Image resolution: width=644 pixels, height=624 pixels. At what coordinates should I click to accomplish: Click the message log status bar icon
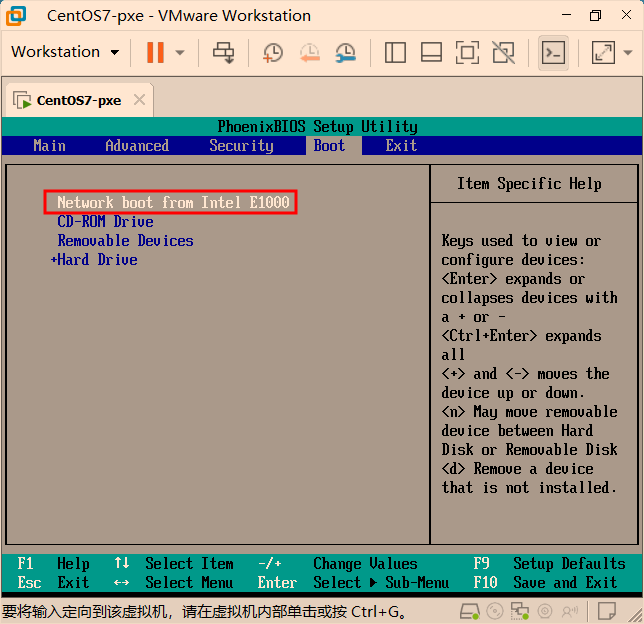click(607, 612)
